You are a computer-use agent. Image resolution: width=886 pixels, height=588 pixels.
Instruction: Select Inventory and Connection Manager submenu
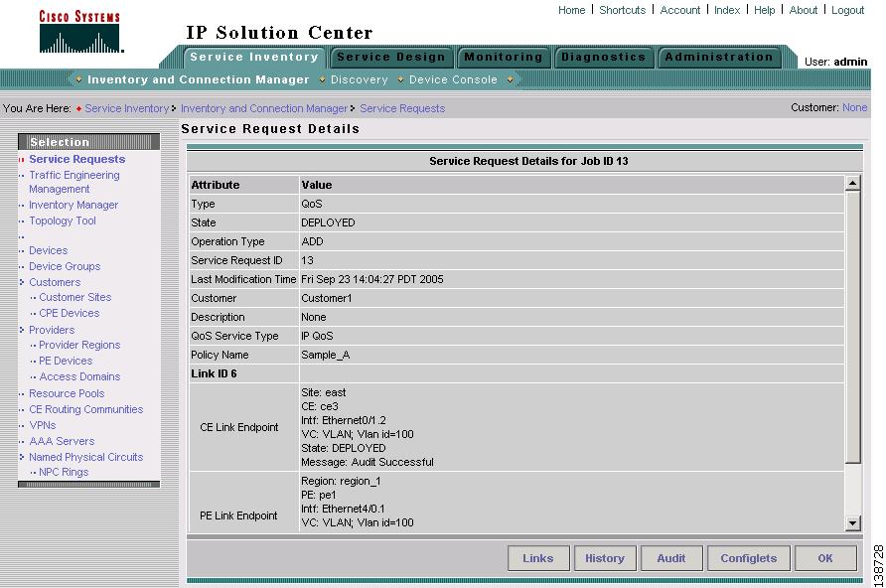coord(199,79)
